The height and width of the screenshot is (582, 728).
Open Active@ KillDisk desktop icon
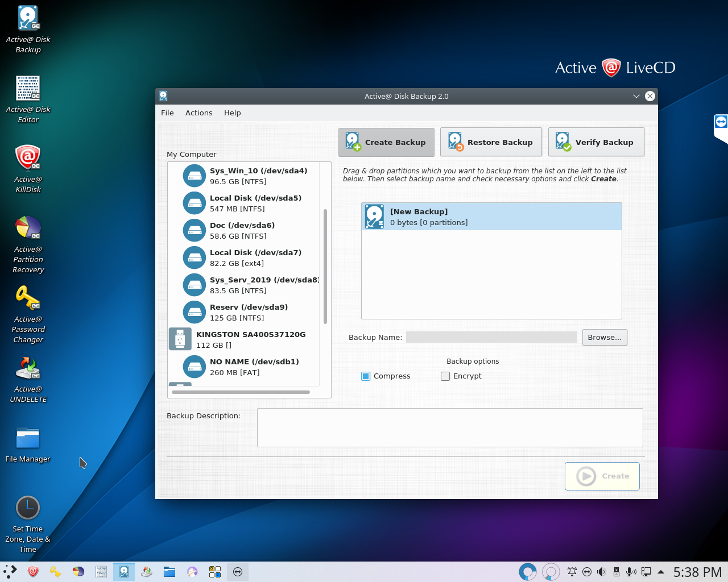click(x=28, y=158)
